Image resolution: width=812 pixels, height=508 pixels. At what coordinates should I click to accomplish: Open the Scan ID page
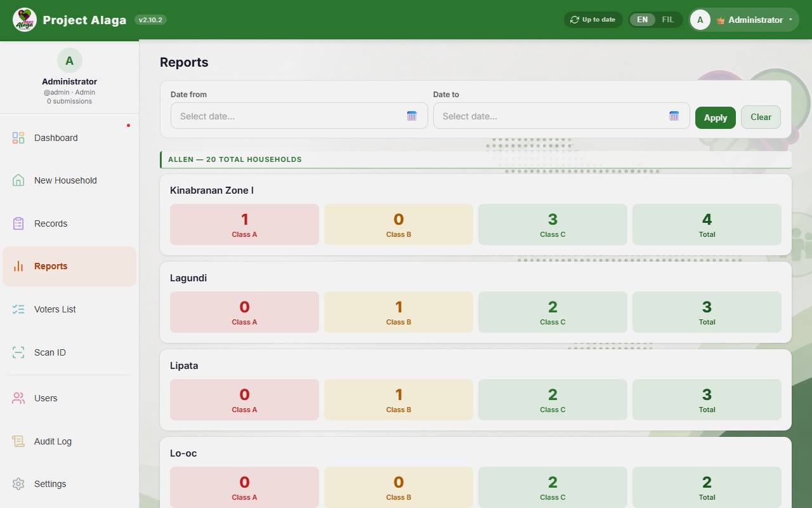[x=70, y=352]
